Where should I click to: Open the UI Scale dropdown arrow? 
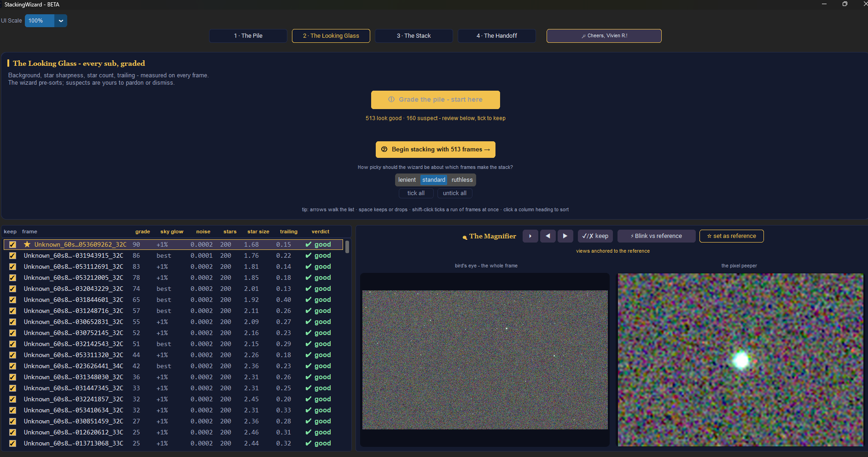(x=61, y=21)
